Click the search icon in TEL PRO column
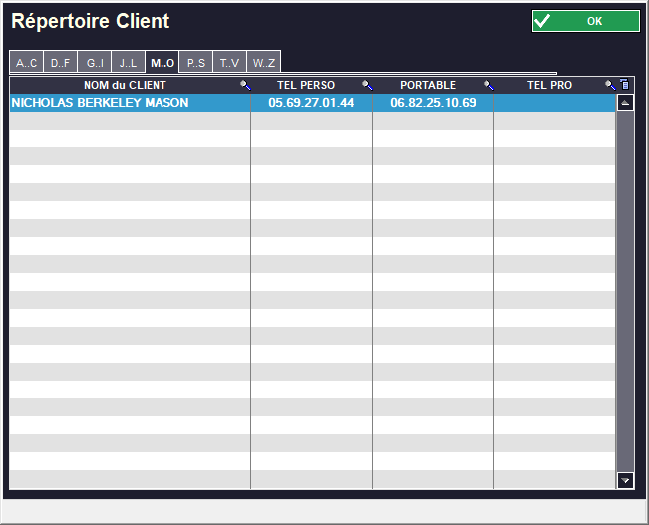Image resolution: width=649 pixels, height=525 pixels. [610, 86]
